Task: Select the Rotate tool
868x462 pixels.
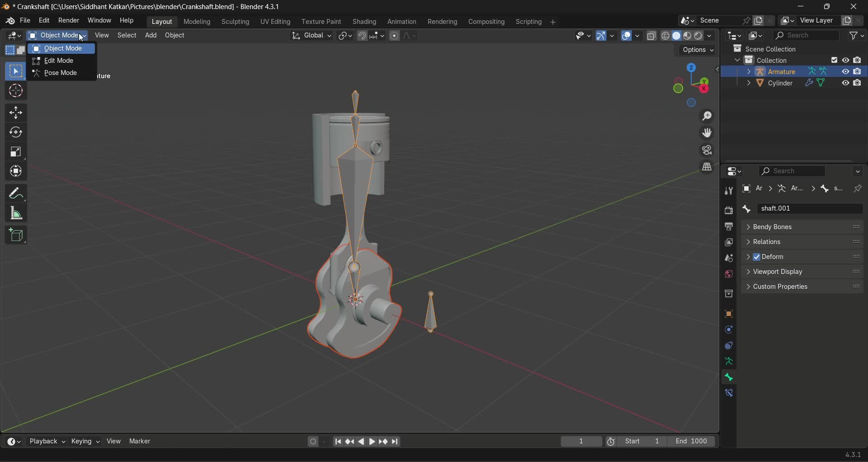Action: coord(16,132)
